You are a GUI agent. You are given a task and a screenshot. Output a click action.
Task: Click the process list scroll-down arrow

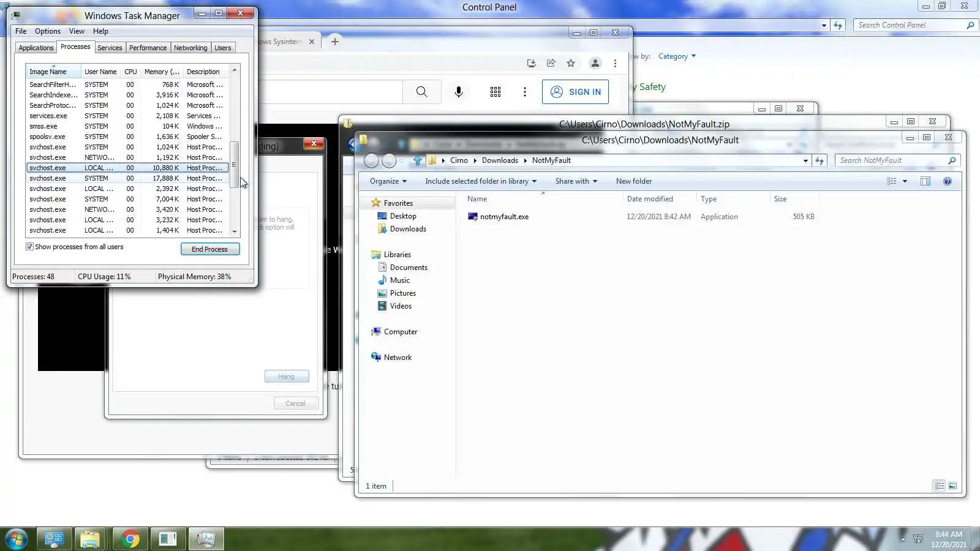pyautogui.click(x=234, y=232)
